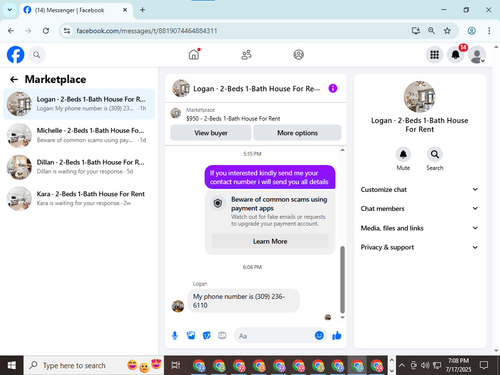Attach a file using the photo icon
Image resolution: width=500 pixels, height=375 pixels.
(191, 335)
